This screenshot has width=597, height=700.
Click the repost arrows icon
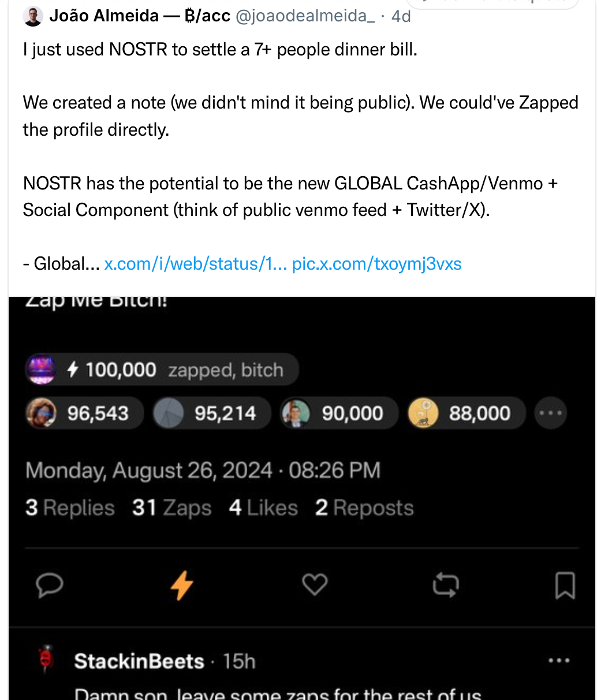point(446,585)
